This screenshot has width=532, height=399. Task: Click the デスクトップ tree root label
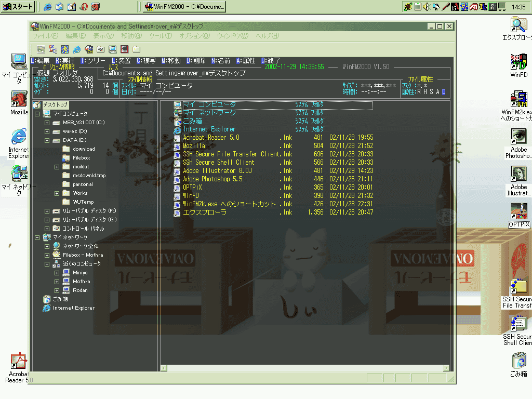(x=55, y=105)
